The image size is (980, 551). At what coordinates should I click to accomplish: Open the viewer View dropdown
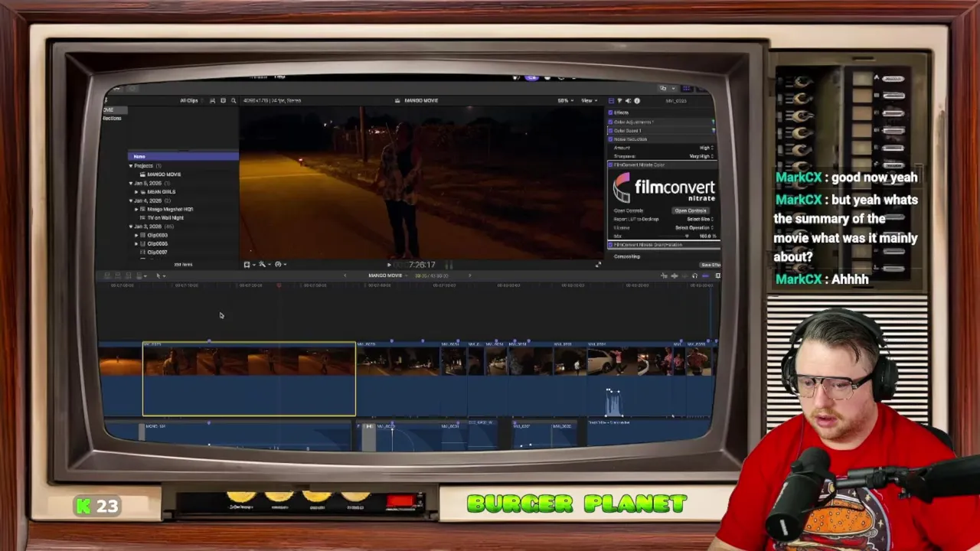click(588, 100)
